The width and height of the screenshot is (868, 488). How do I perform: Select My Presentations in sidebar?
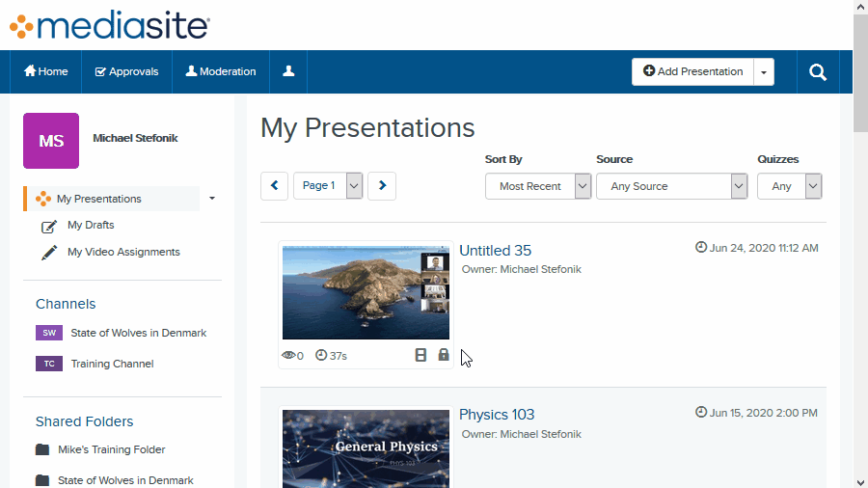pos(112,199)
